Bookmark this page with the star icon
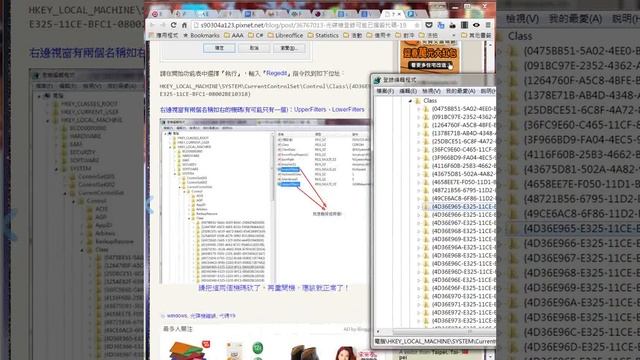Screen dimensions: 640x360 pos(417,25)
